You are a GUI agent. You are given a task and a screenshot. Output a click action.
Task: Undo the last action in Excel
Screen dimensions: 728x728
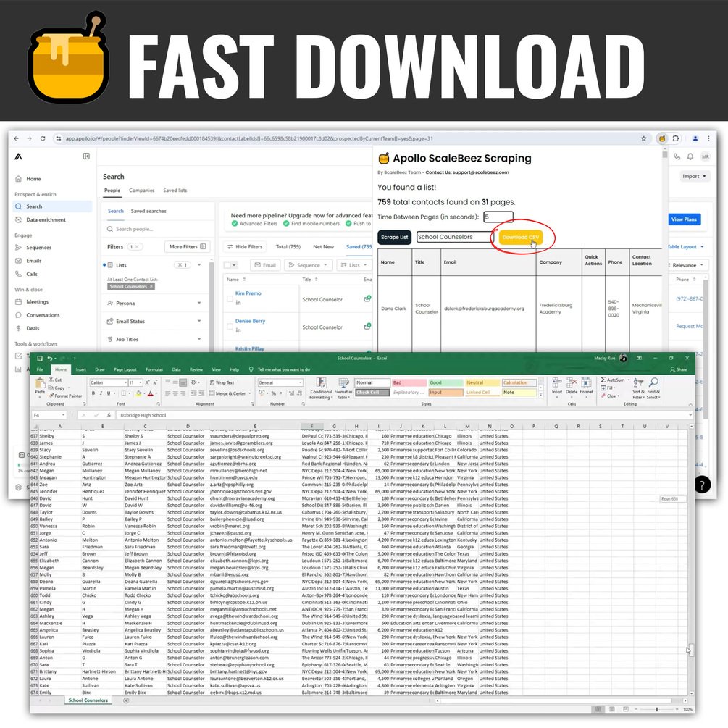tap(50, 359)
